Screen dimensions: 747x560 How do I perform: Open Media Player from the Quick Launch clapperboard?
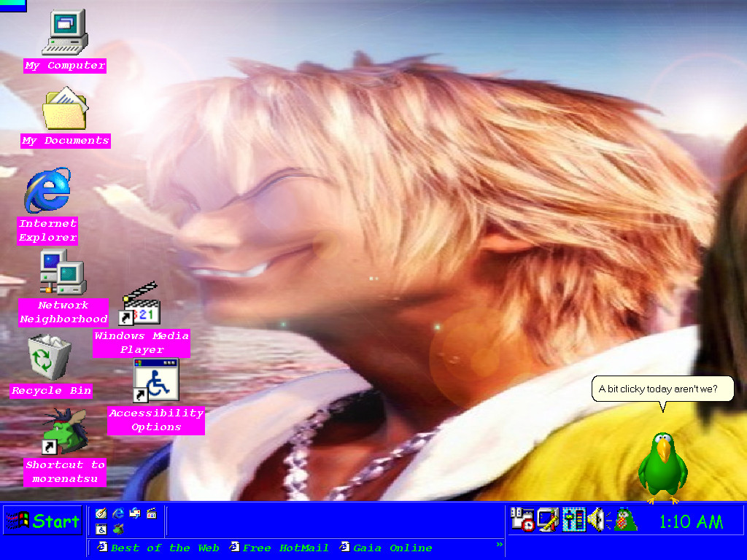[x=152, y=513]
